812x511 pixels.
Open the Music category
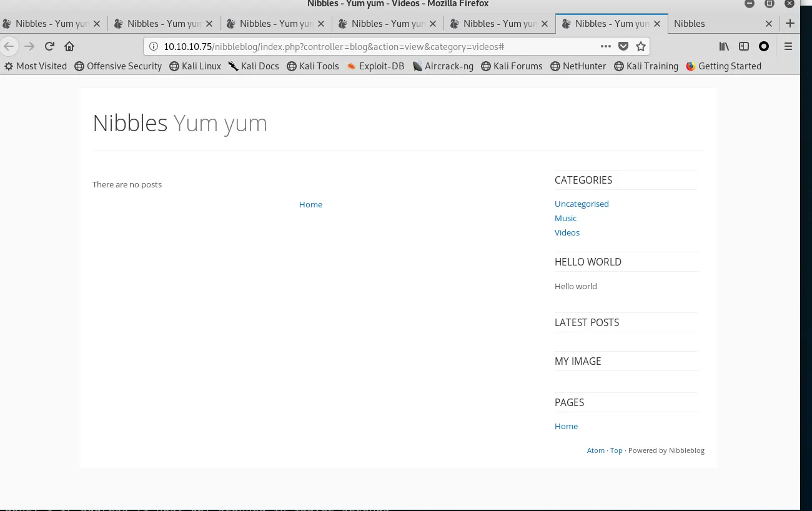click(565, 218)
